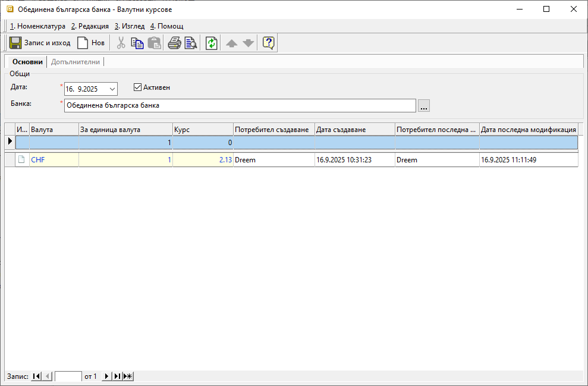
Task: Toggle the Активен checkbox
Action: [x=137, y=87]
